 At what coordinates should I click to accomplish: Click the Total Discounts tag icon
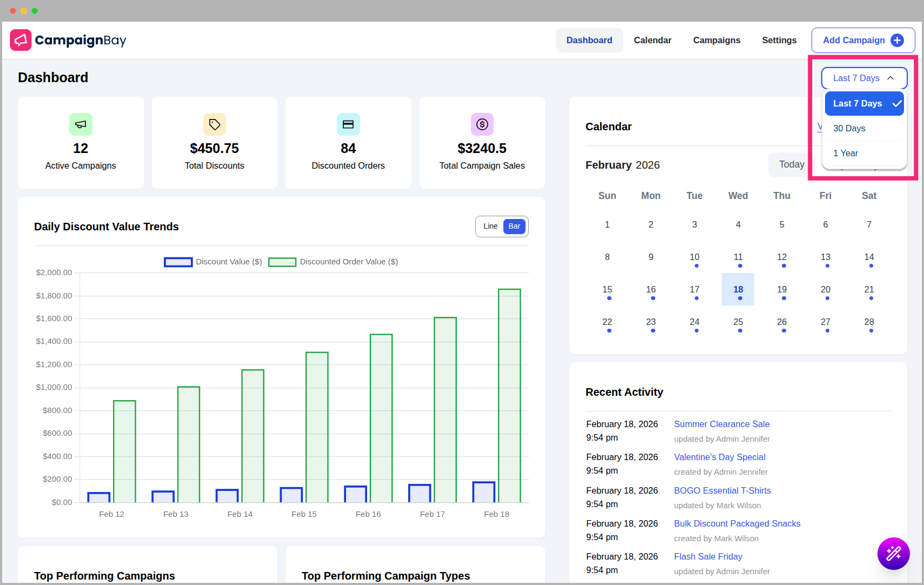tap(214, 124)
